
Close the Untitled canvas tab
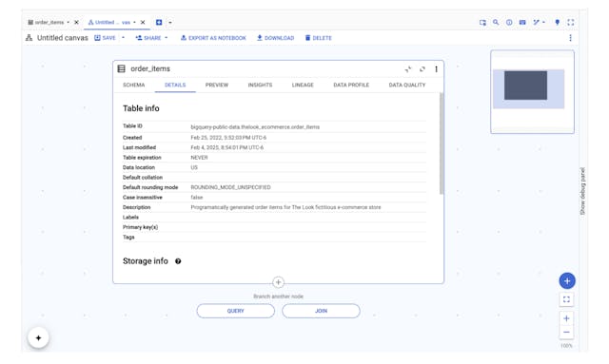(x=143, y=23)
